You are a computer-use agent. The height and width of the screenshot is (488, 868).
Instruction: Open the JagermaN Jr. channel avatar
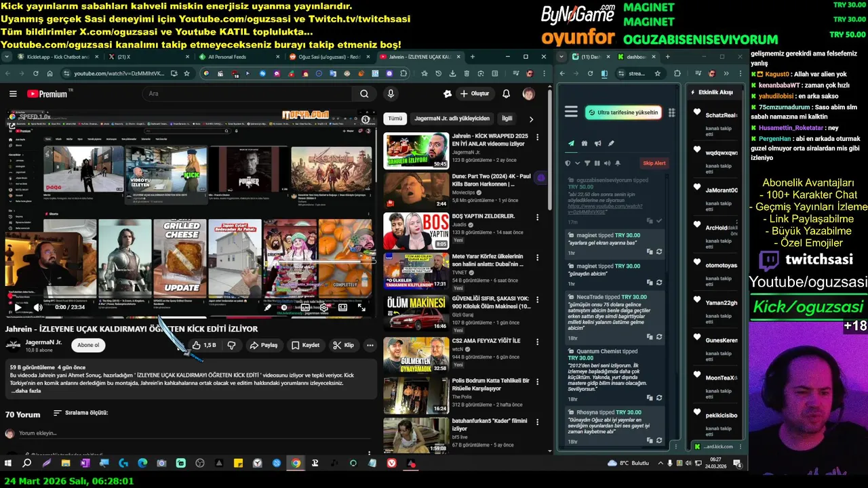14,345
